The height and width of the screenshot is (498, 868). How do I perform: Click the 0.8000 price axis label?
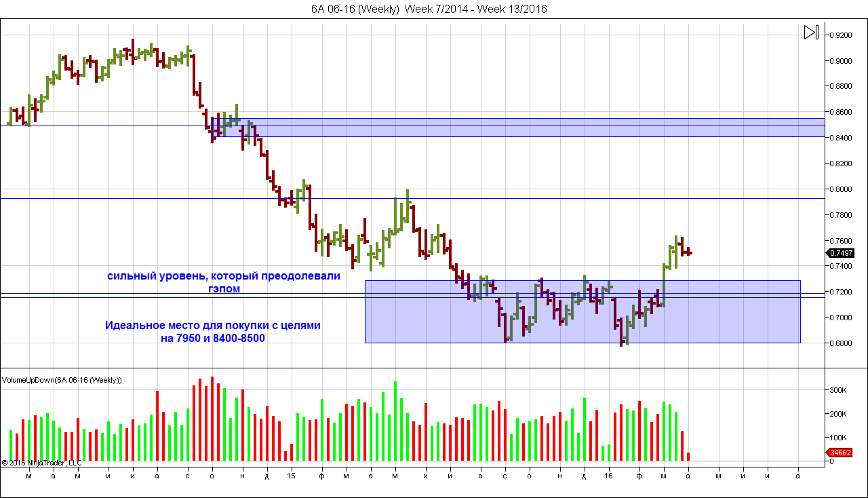click(842, 189)
